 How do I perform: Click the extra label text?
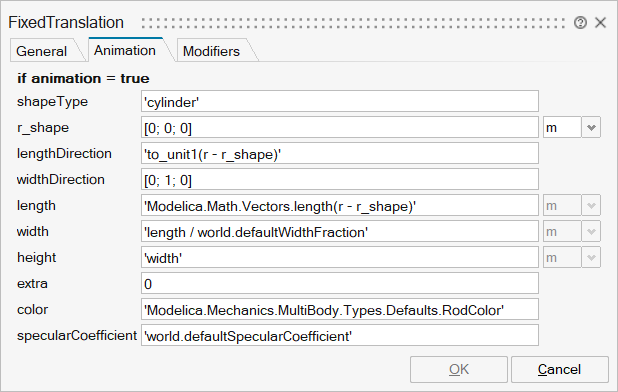[32, 284]
